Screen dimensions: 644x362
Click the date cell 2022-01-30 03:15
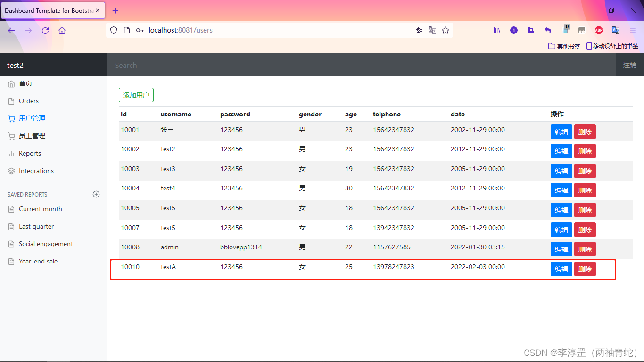click(478, 247)
